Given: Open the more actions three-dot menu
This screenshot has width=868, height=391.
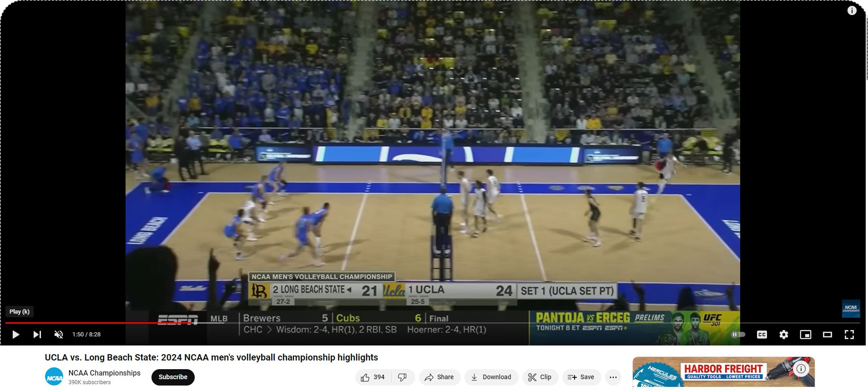Looking at the screenshot, I should click(x=613, y=377).
